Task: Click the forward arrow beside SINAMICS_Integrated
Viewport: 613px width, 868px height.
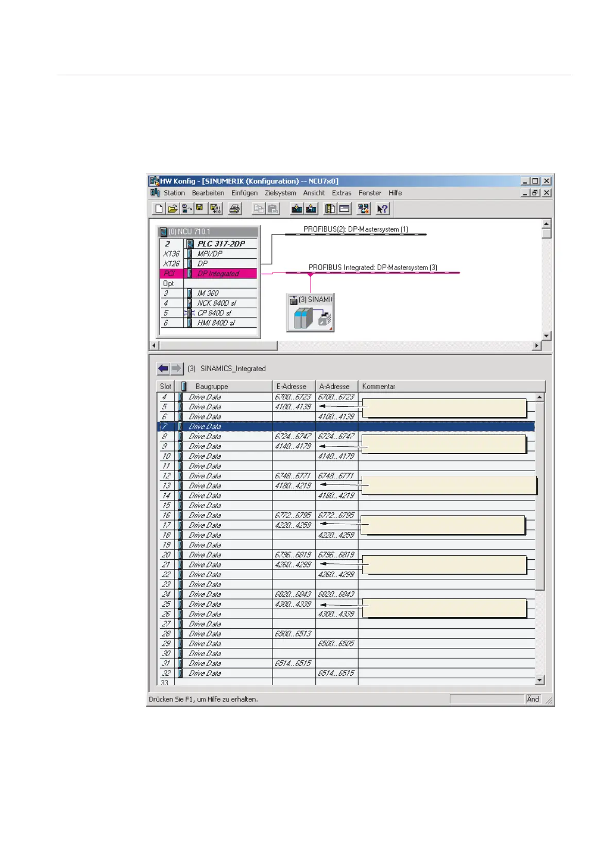Action: (177, 369)
